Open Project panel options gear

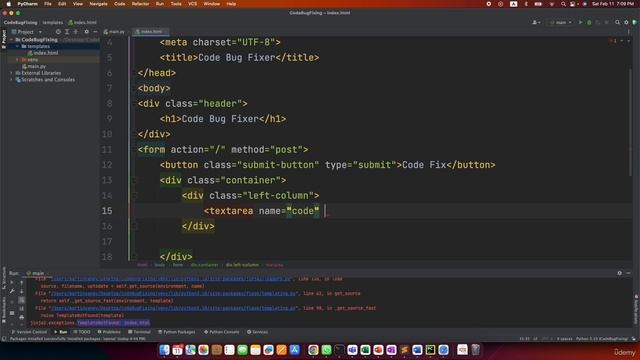86,31
